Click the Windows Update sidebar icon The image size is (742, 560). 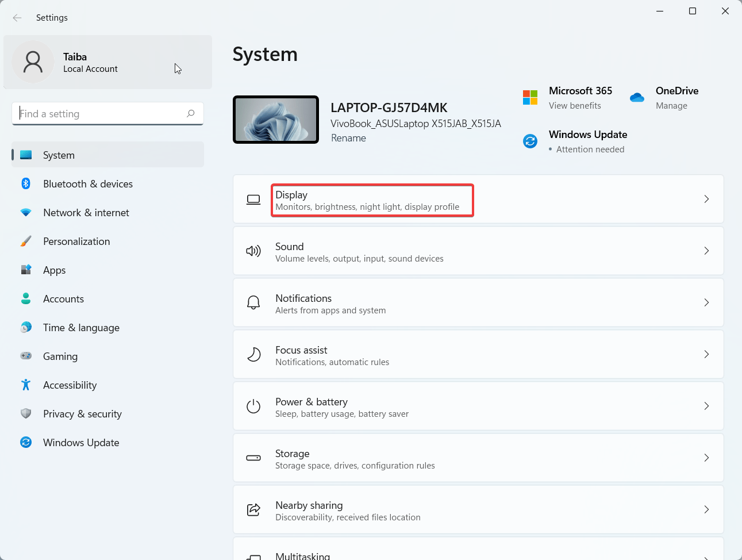pyautogui.click(x=26, y=442)
